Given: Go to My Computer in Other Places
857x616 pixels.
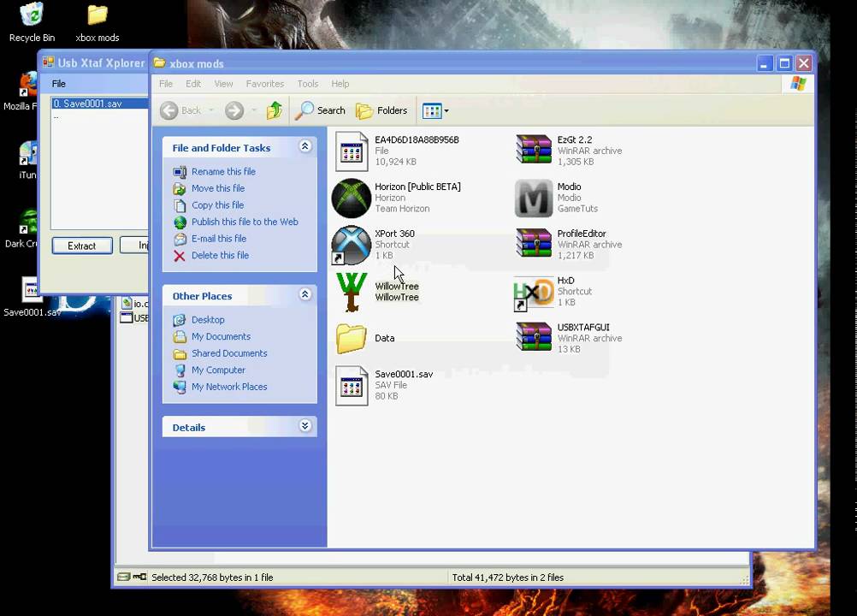Looking at the screenshot, I should [x=218, y=370].
